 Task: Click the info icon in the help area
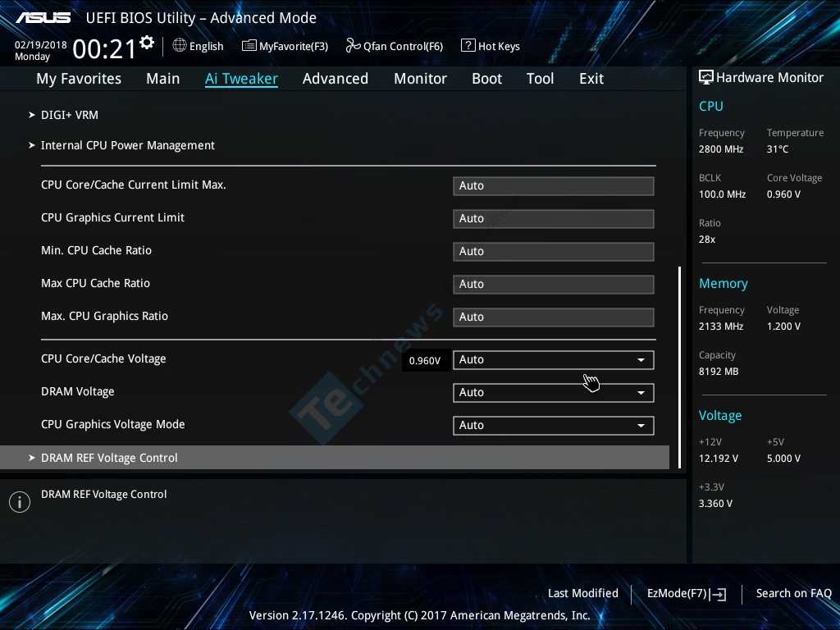click(x=20, y=502)
